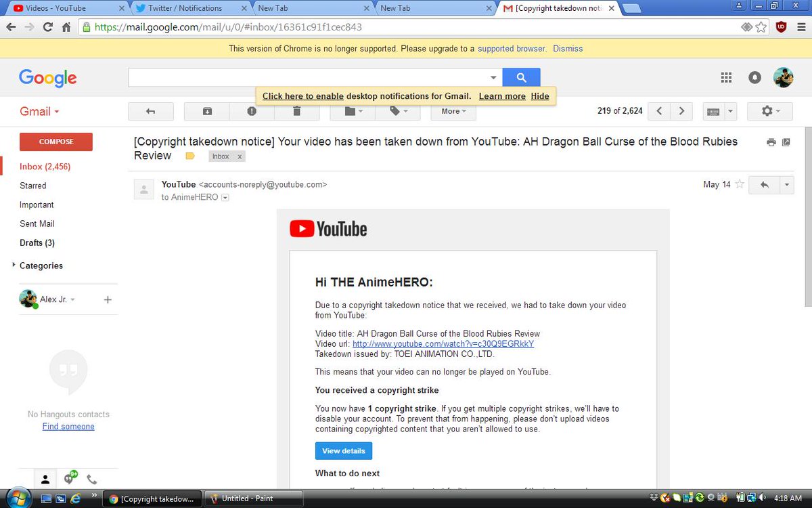Viewport: 812px width, 508px height.
Task: Open Starred folder
Action: pyautogui.click(x=33, y=186)
